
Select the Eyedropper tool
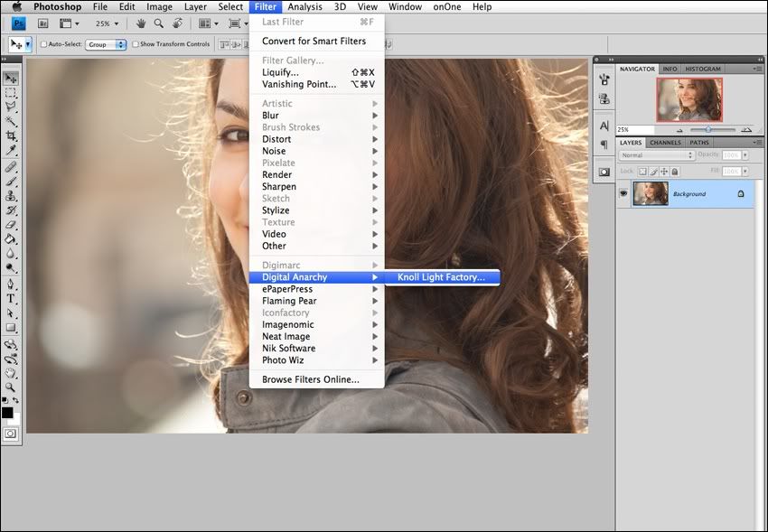pyautogui.click(x=11, y=150)
